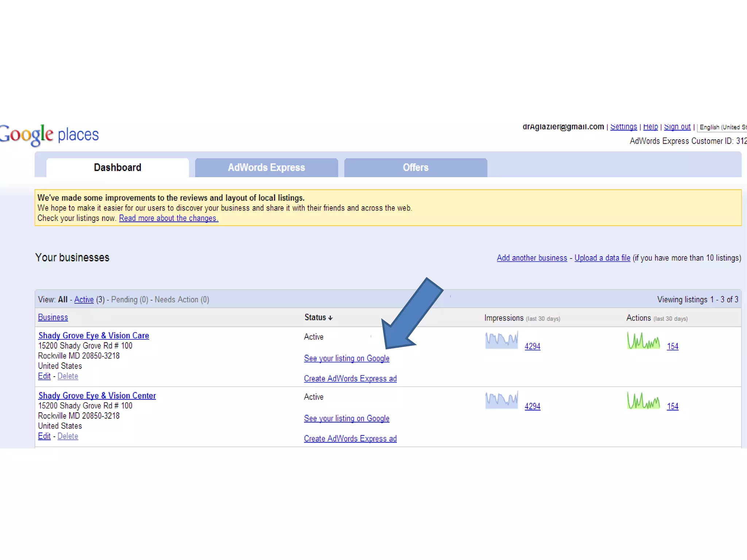This screenshot has width=747, height=560.
Task: Open the language selector dropdown
Action: (722, 127)
